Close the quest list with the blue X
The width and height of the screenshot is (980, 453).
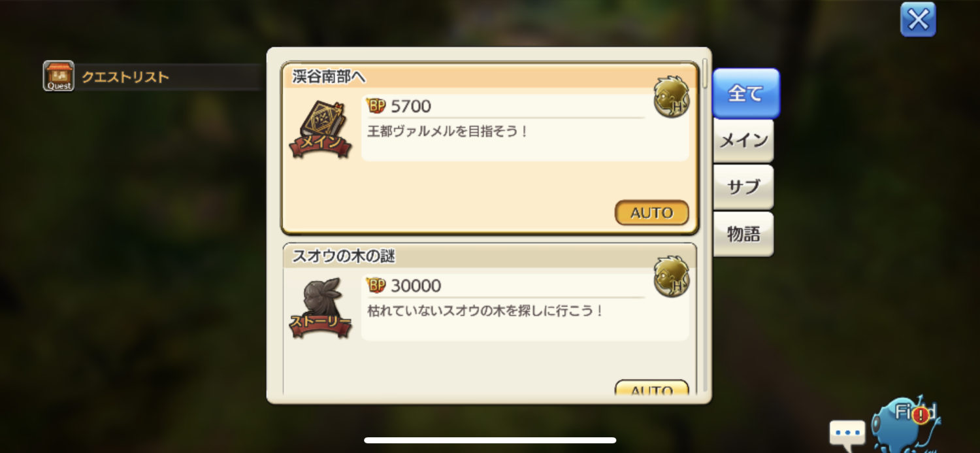point(918,19)
